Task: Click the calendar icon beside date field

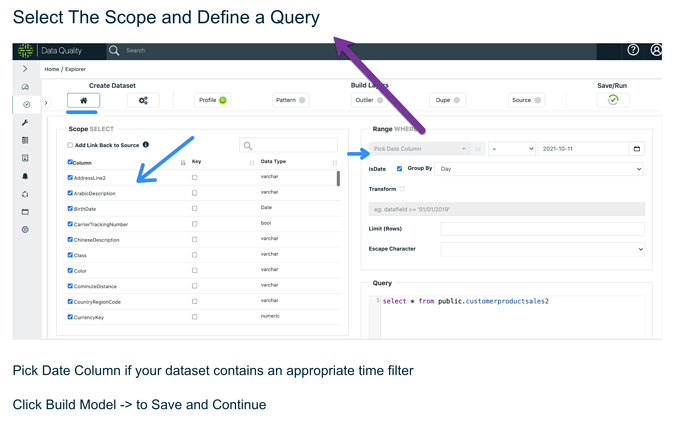Action: click(x=636, y=149)
